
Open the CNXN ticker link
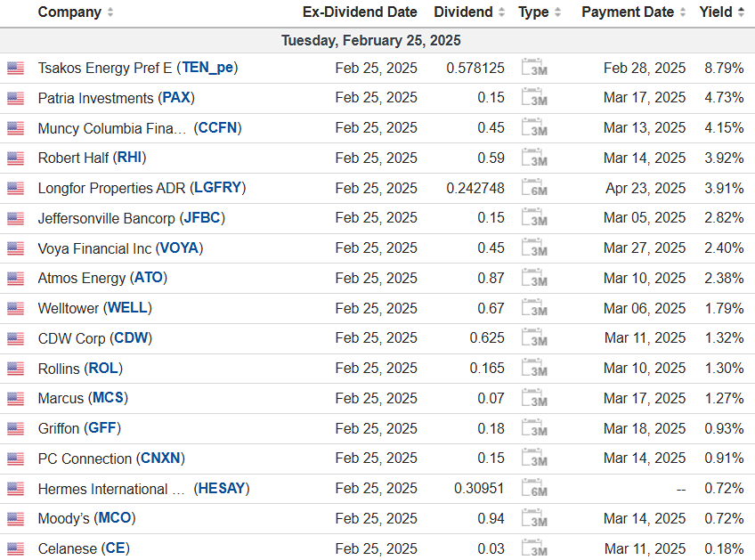pos(162,459)
